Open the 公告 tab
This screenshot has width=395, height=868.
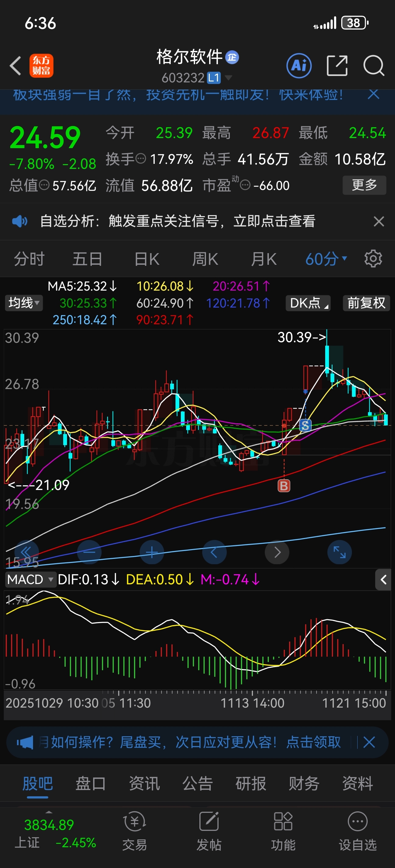pyautogui.click(x=197, y=783)
